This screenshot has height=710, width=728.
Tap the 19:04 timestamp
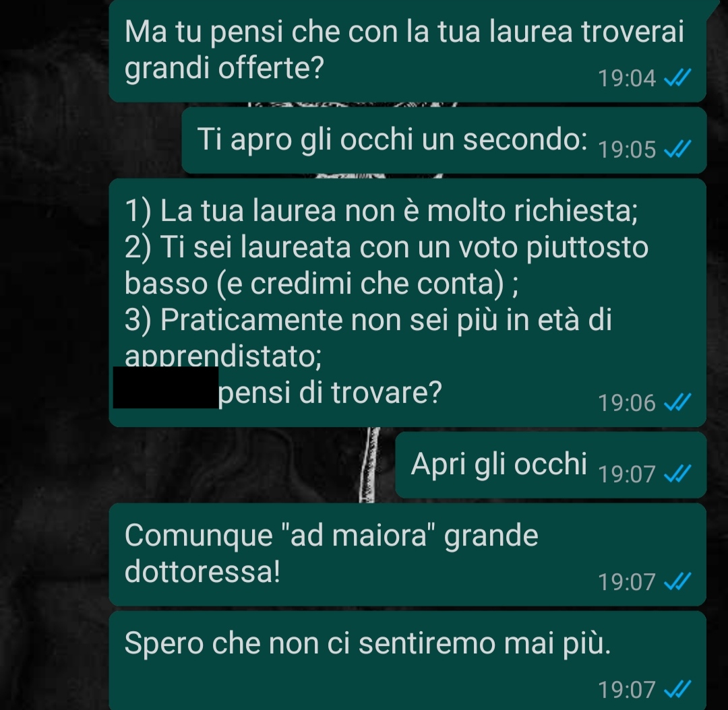(x=627, y=78)
